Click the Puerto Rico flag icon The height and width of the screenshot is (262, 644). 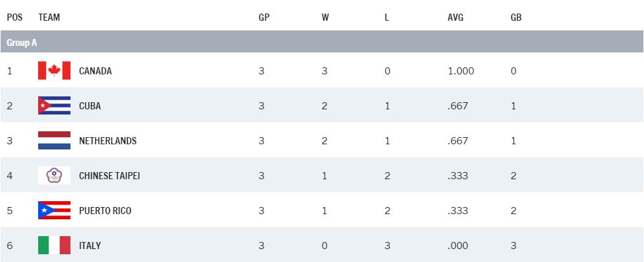click(x=54, y=210)
